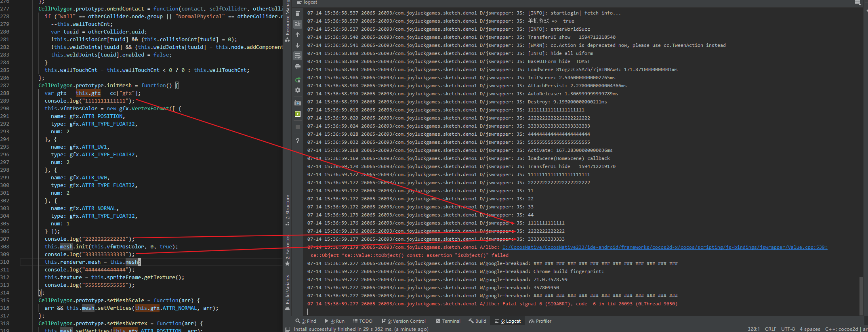Open the Find tool window tab
Image resolution: width=868 pixels, height=332 pixels.
tap(306, 321)
